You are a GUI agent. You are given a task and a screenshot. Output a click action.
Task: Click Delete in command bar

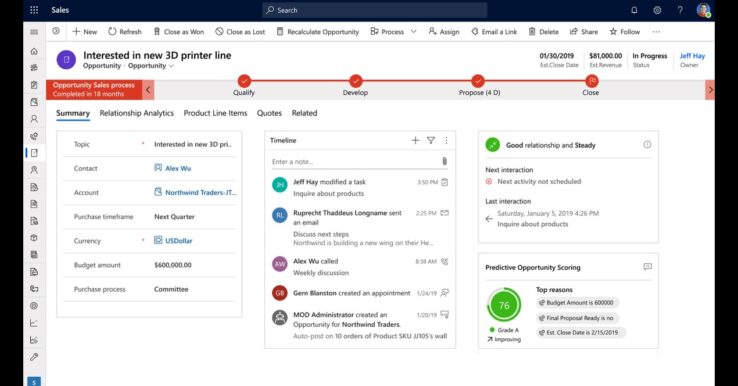coord(543,32)
